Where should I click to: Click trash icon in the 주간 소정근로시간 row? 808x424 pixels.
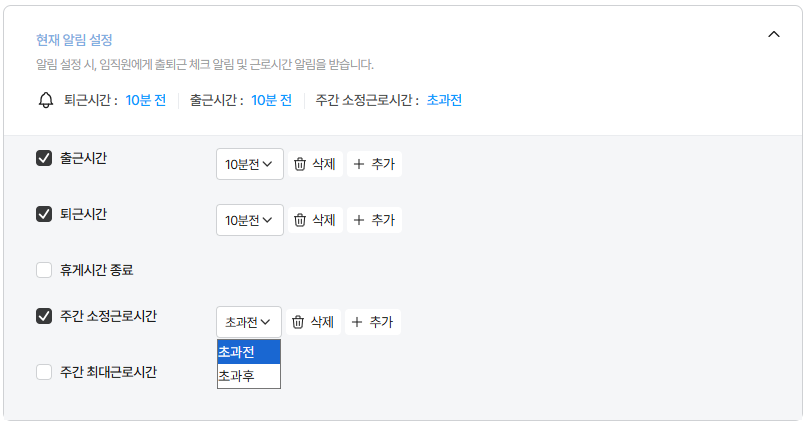coord(298,322)
